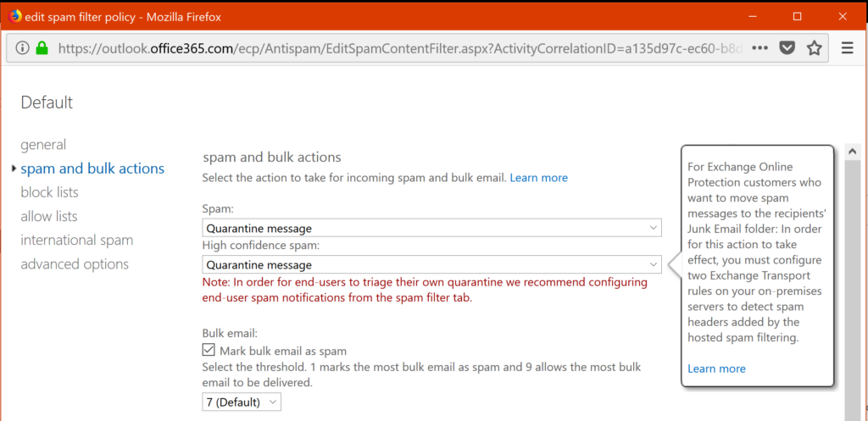Open the block lists section
868x421 pixels.
coord(49,192)
